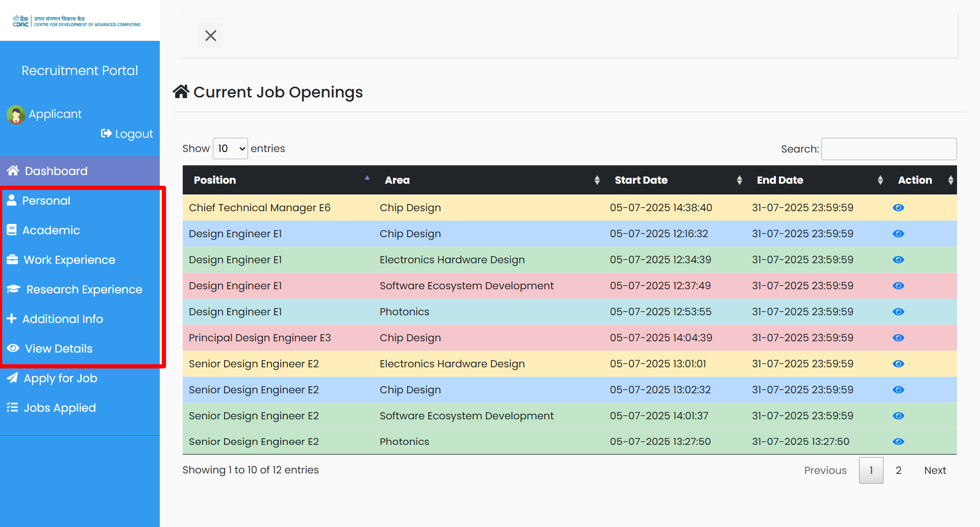Screen dimensions: 980x527
Task: Select Apply for Job in sidebar
Action: coord(60,378)
